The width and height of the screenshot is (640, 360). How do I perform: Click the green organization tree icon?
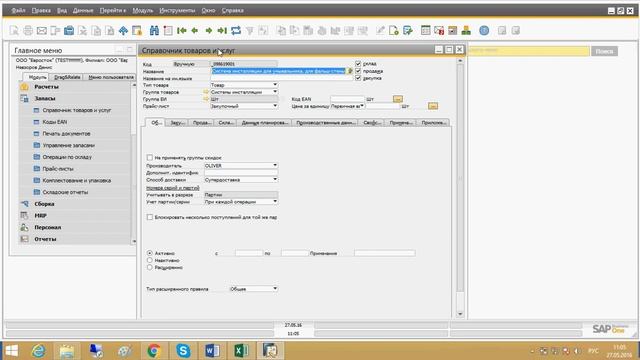click(466, 30)
